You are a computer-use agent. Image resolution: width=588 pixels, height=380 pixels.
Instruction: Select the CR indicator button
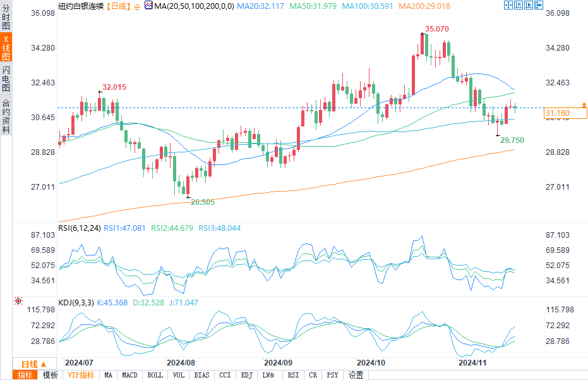click(313, 375)
